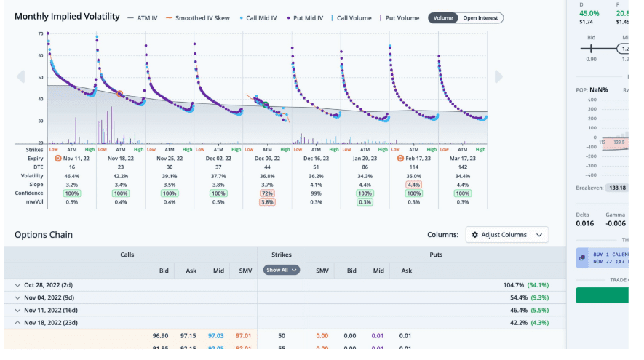The width and height of the screenshot is (644, 360).
Task: Expand the Oct 28, 2022 (2d) expiration row
Action: click(17, 285)
